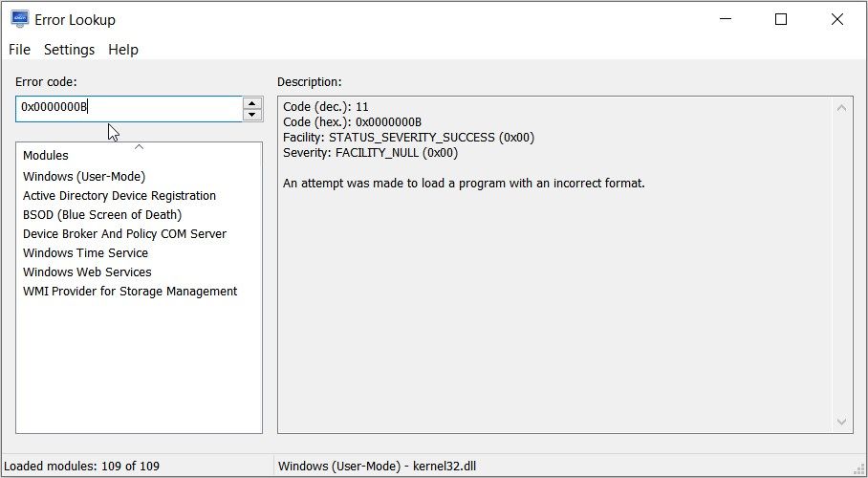Maximize the Error Lookup window
The height and width of the screenshot is (478, 868).
pos(781,19)
